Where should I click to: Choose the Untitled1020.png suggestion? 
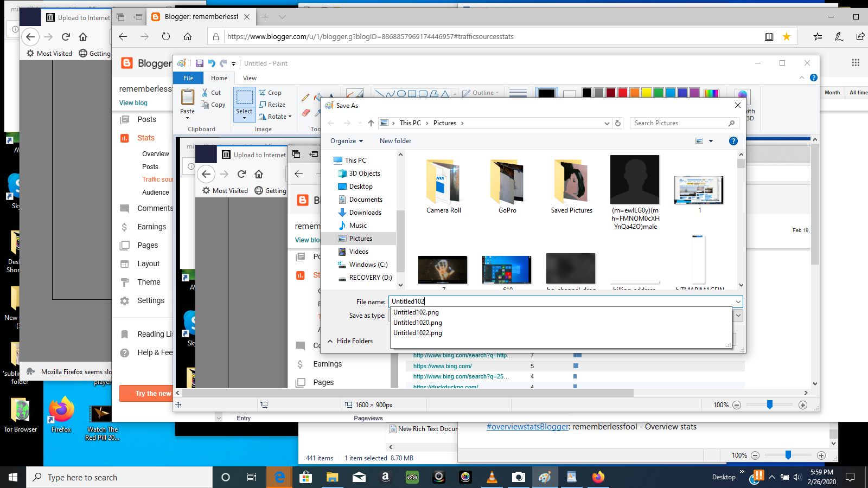coord(418,323)
